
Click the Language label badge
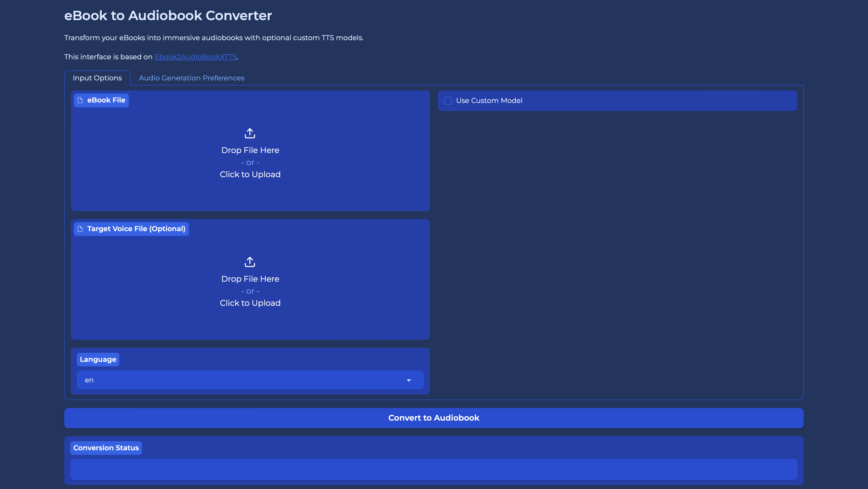click(x=98, y=360)
